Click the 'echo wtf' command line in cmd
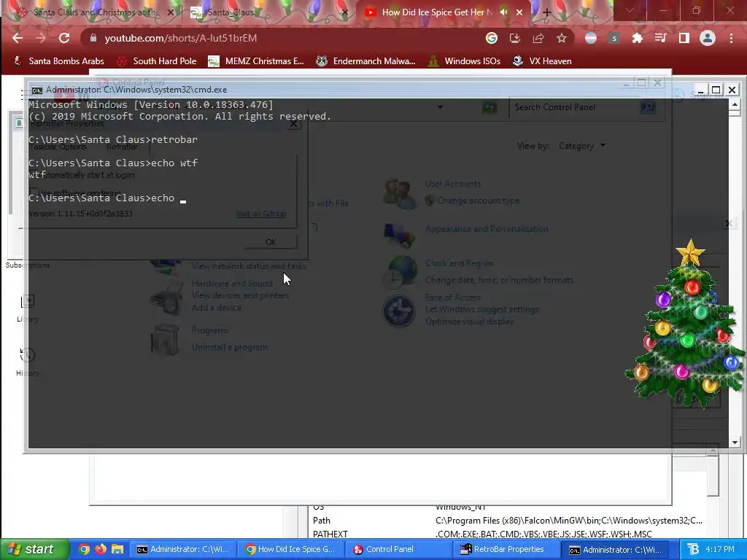This screenshot has height=560, width=747. click(x=113, y=163)
